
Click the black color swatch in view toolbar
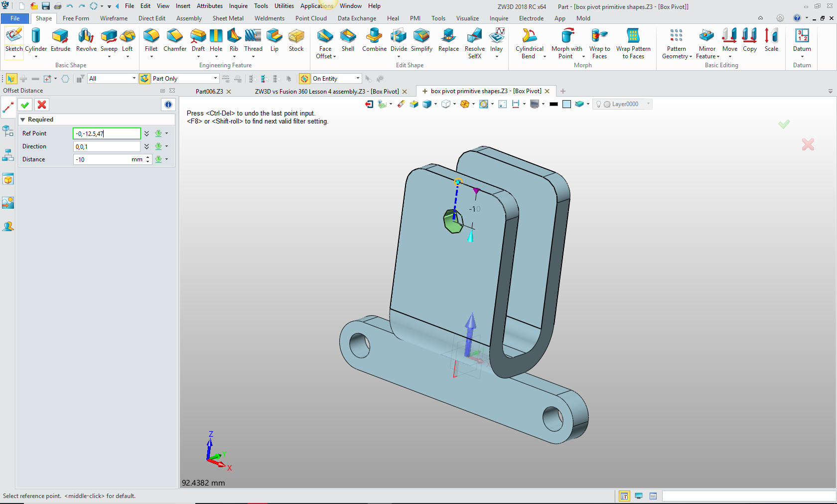(554, 104)
